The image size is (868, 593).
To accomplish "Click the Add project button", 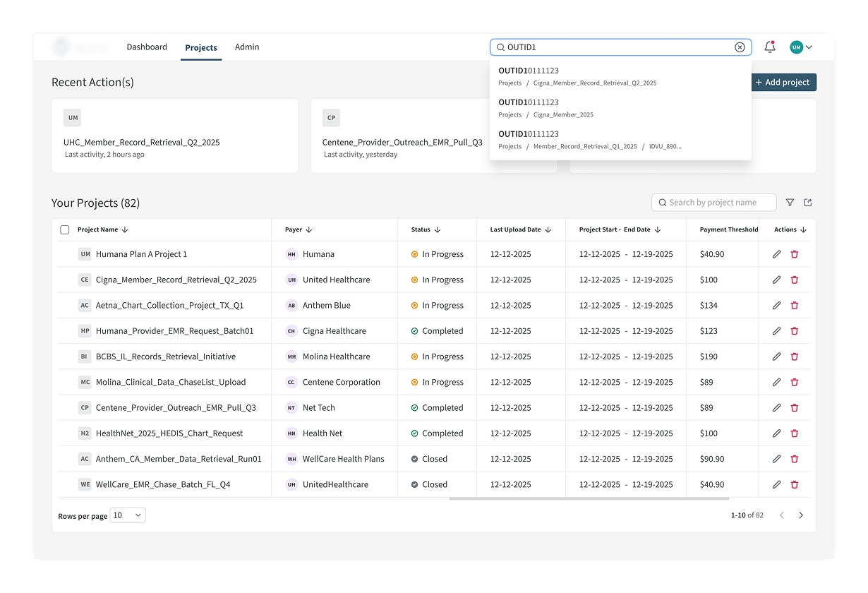I will pos(783,83).
